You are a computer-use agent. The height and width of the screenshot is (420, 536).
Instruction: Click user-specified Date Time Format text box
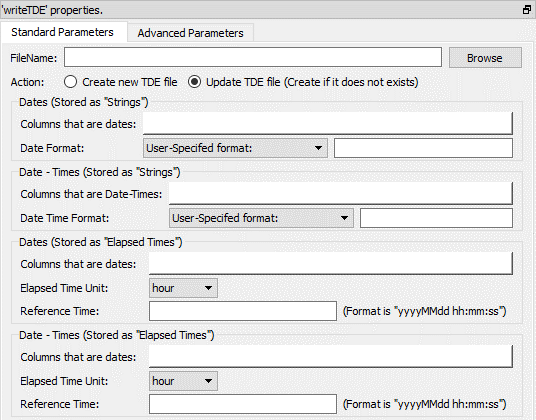pyautogui.click(x=437, y=218)
